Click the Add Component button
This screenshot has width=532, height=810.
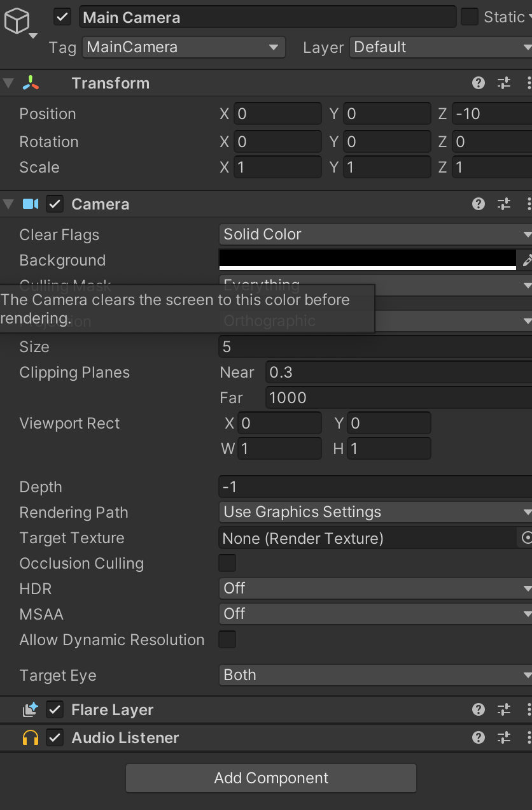coord(271,778)
